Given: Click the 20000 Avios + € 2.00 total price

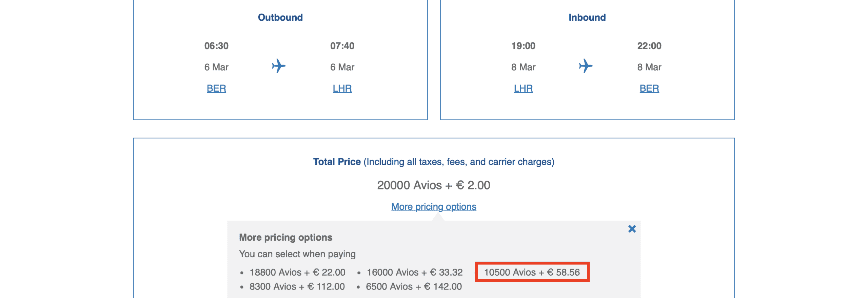Looking at the screenshot, I should pyautogui.click(x=434, y=185).
